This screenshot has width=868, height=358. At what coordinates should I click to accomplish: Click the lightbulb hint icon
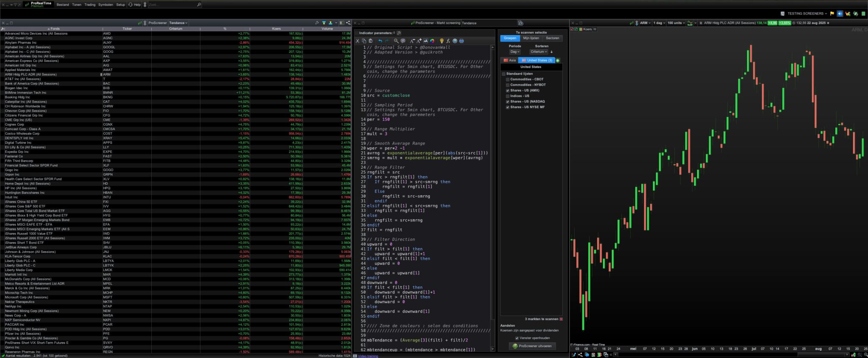[441, 41]
